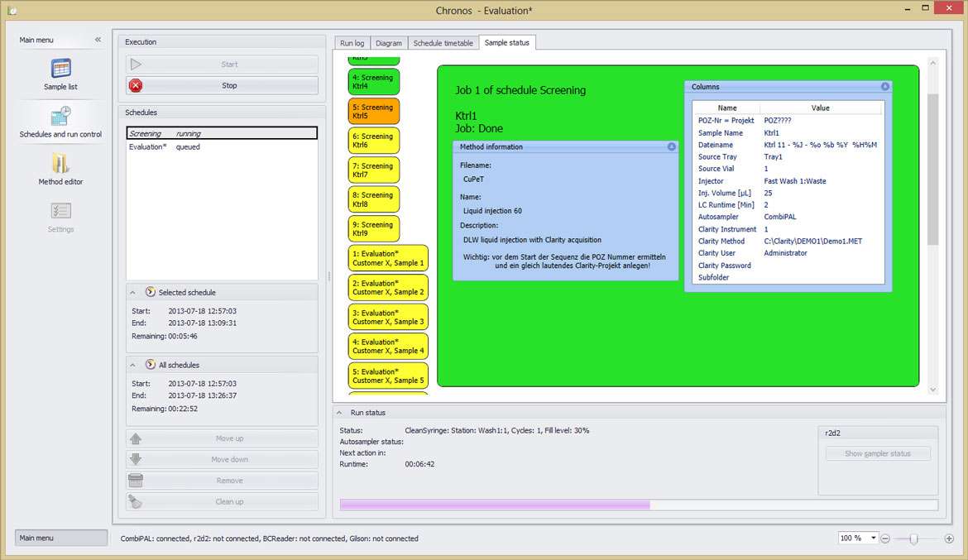The image size is (968, 560).
Task: Click the Name column header
Action: point(727,108)
